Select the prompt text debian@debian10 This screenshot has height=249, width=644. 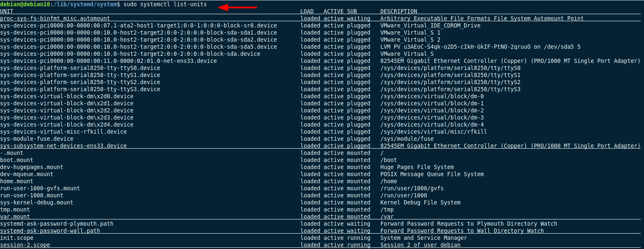tap(25, 4)
